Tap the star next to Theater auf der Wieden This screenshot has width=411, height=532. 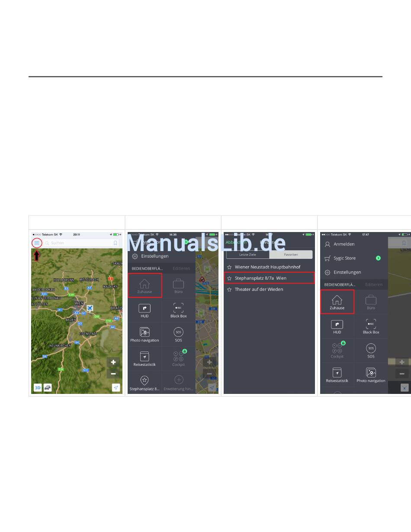(229, 289)
